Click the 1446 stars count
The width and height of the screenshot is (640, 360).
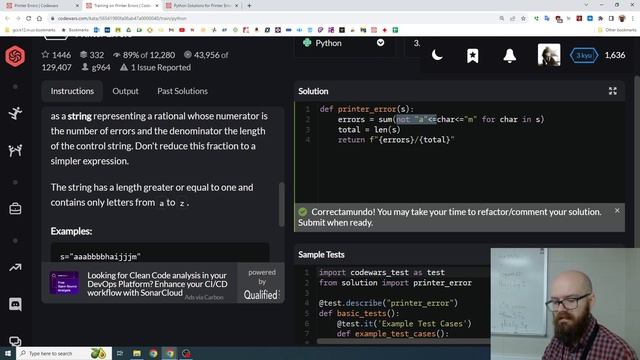pyautogui.click(x=56, y=55)
